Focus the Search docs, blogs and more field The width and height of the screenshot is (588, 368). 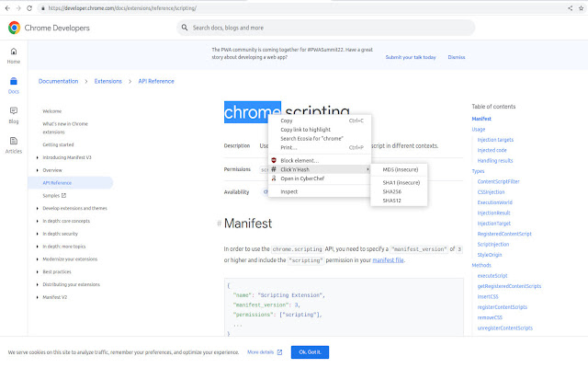325,28
